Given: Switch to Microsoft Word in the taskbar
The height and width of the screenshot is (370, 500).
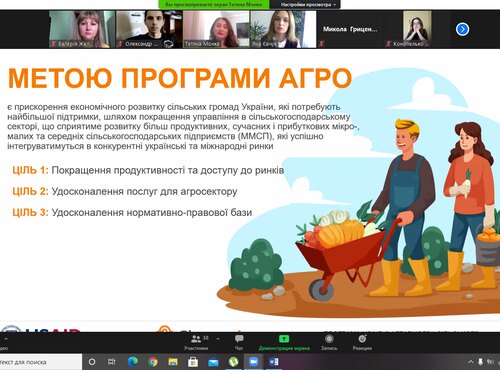Looking at the screenshot, I should point(274,362).
